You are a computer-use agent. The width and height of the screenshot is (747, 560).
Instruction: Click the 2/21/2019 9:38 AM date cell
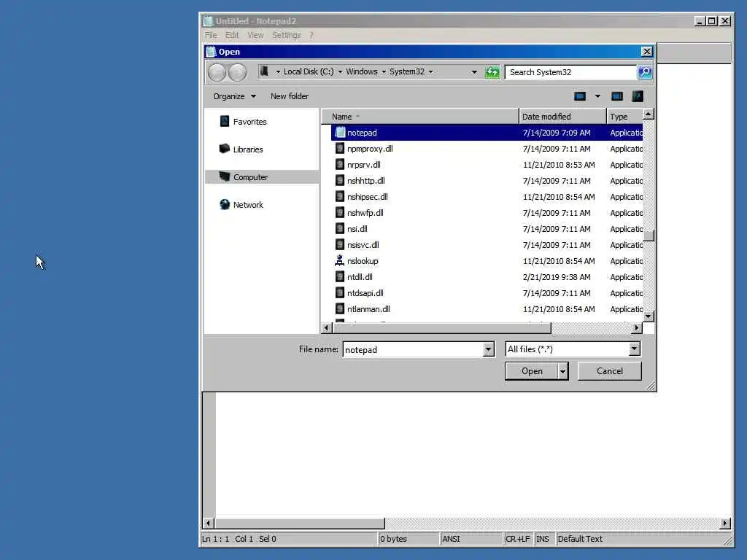(x=557, y=277)
